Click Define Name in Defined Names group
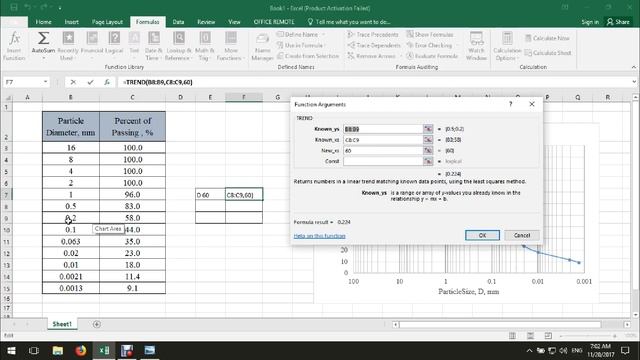The width and height of the screenshot is (640, 360). click(x=301, y=35)
